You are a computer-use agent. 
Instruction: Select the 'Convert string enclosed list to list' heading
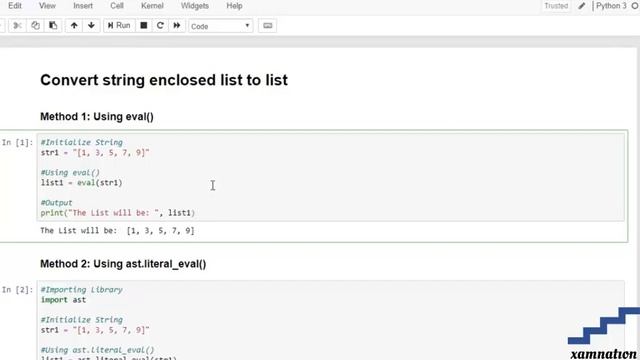click(x=164, y=80)
